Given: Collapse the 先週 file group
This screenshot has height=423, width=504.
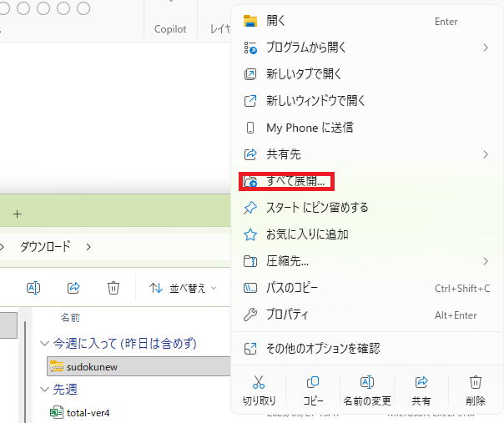Looking at the screenshot, I should click(45, 389).
